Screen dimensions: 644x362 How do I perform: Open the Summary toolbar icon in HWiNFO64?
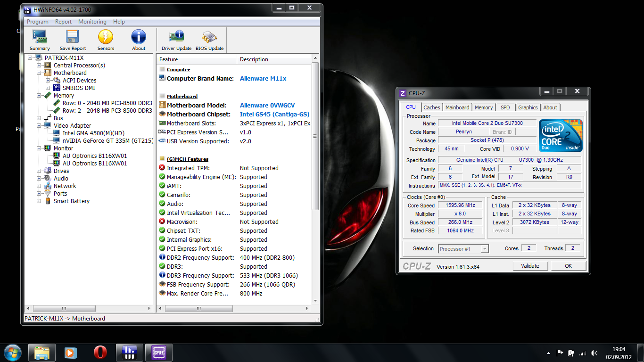40,41
